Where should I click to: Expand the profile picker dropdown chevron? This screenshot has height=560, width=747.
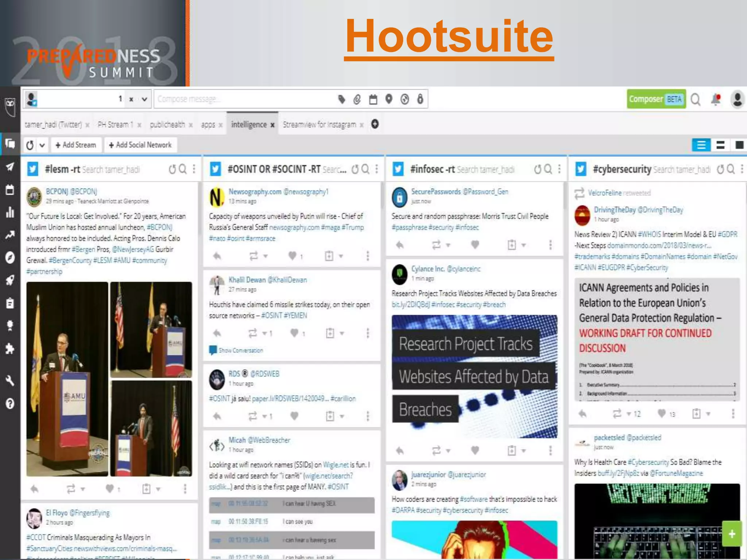pyautogui.click(x=144, y=99)
